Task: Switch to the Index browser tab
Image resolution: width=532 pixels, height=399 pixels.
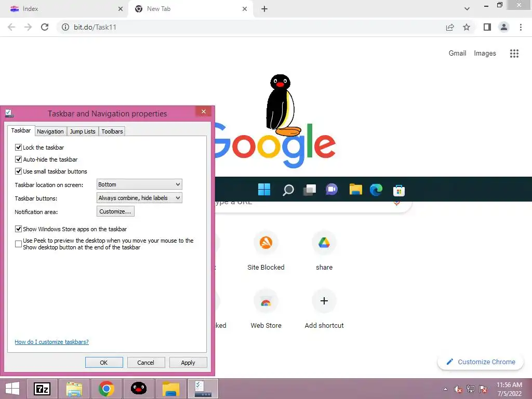Action: coord(64,9)
